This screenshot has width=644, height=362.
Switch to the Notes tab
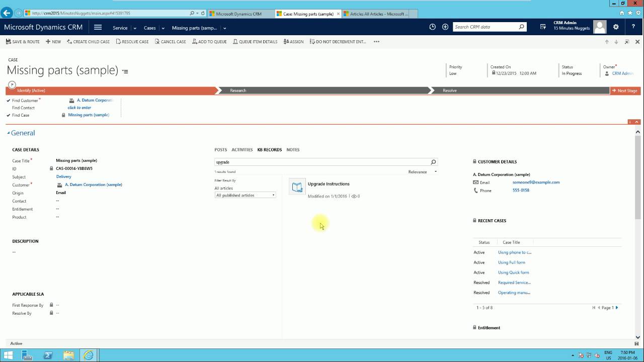(293, 150)
